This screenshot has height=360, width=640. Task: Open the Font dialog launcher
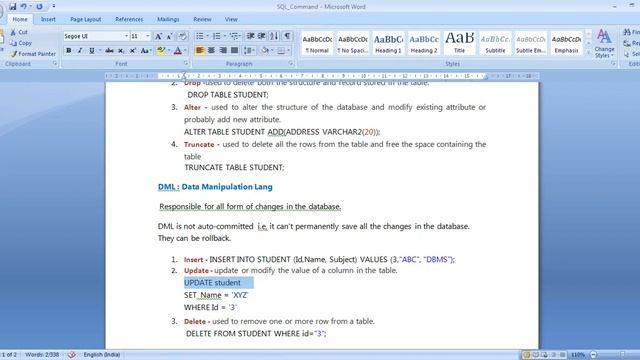click(186, 64)
